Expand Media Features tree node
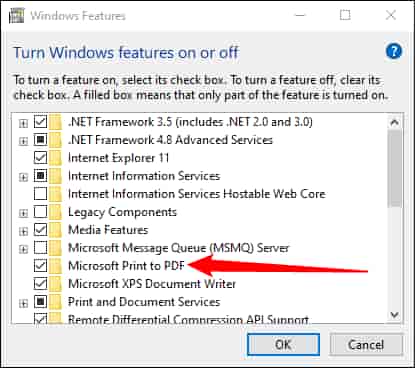This screenshot has width=415, height=368. coord(23,231)
